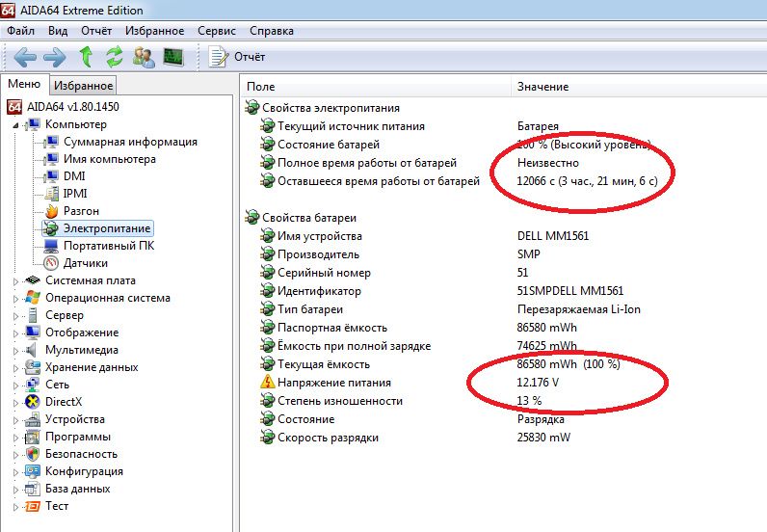Click the Сеть network icon

point(33,385)
